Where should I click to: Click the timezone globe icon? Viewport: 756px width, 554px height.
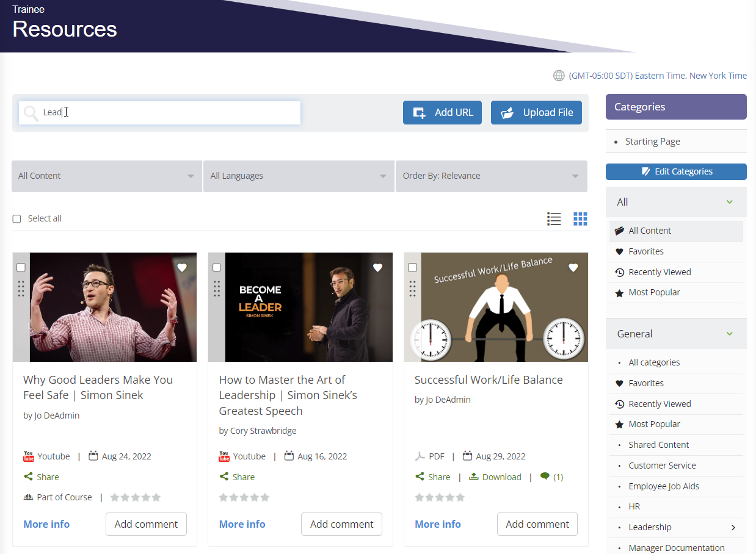pyautogui.click(x=559, y=75)
